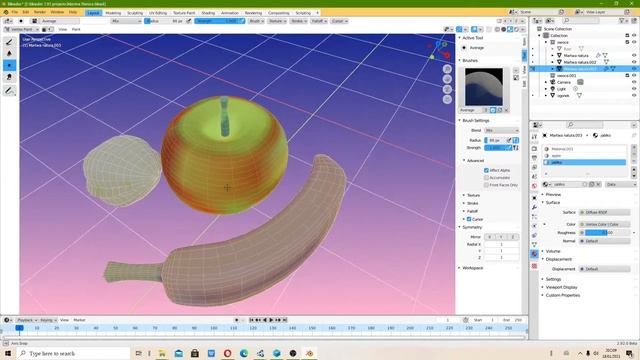Enable Front Faces Only checkbox

pyautogui.click(x=487, y=185)
